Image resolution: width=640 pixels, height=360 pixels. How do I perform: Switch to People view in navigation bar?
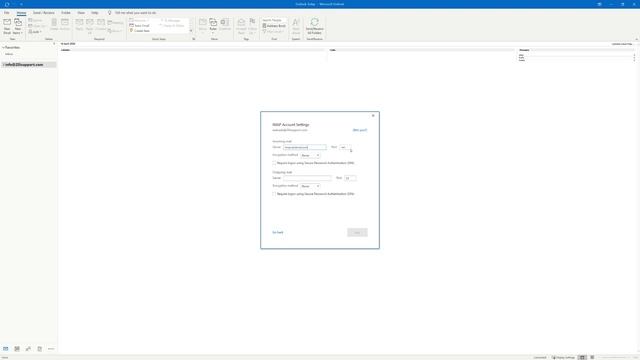click(28, 349)
